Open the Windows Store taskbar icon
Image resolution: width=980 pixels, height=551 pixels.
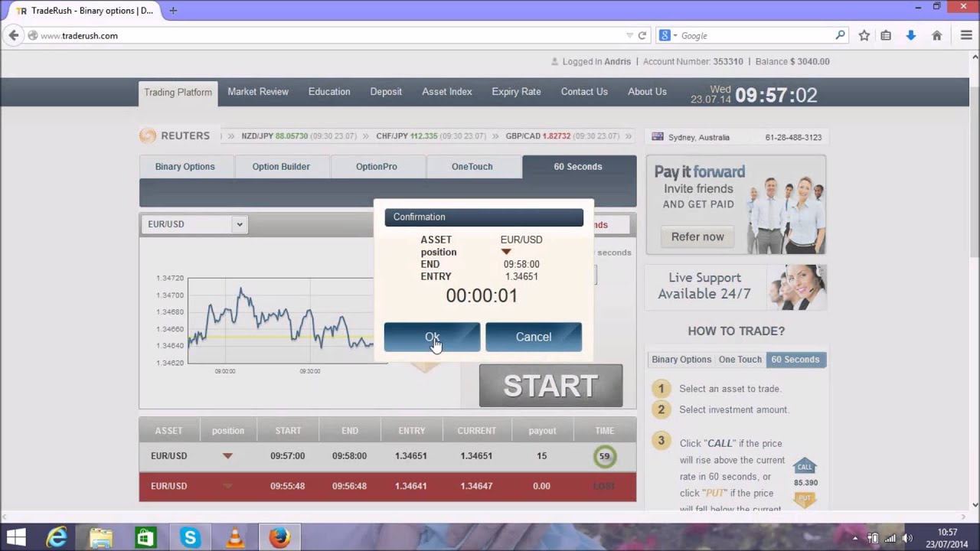click(145, 538)
